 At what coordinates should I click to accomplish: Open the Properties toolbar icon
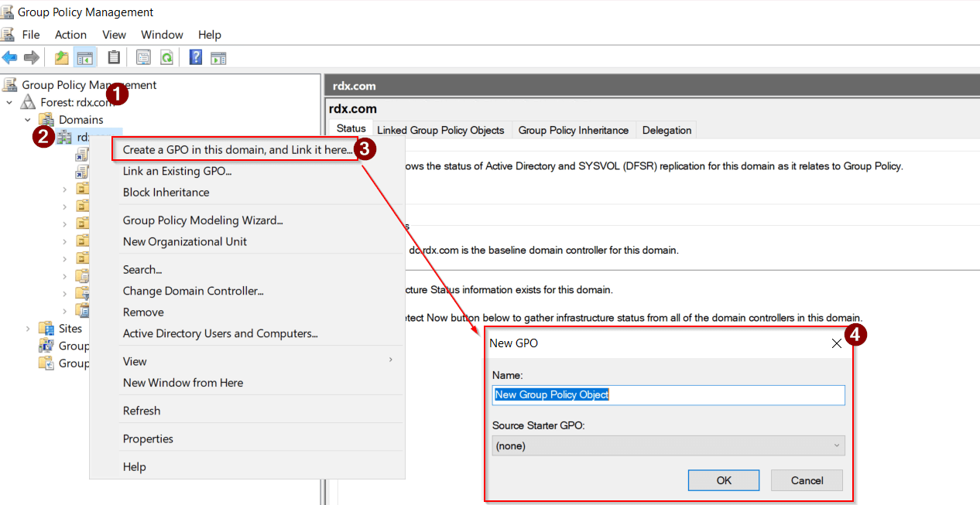point(143,56)
